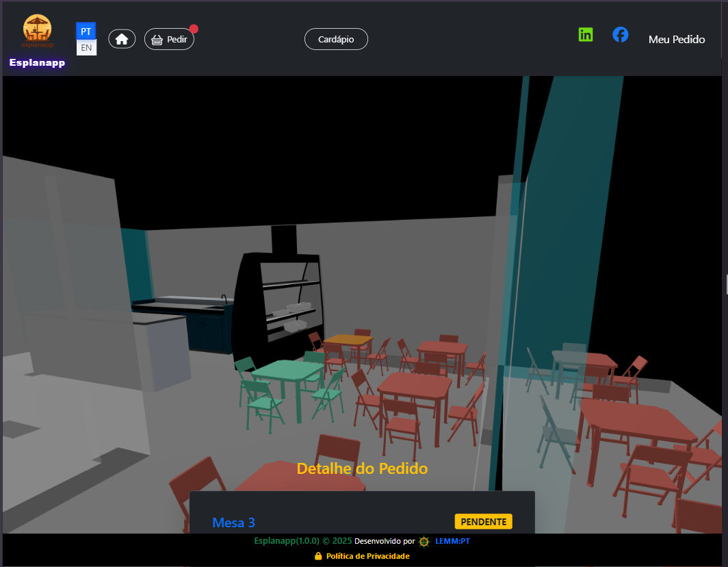The image size is (728, 567).
Task: Go to the home page via house icon
Action: point(122,39)
